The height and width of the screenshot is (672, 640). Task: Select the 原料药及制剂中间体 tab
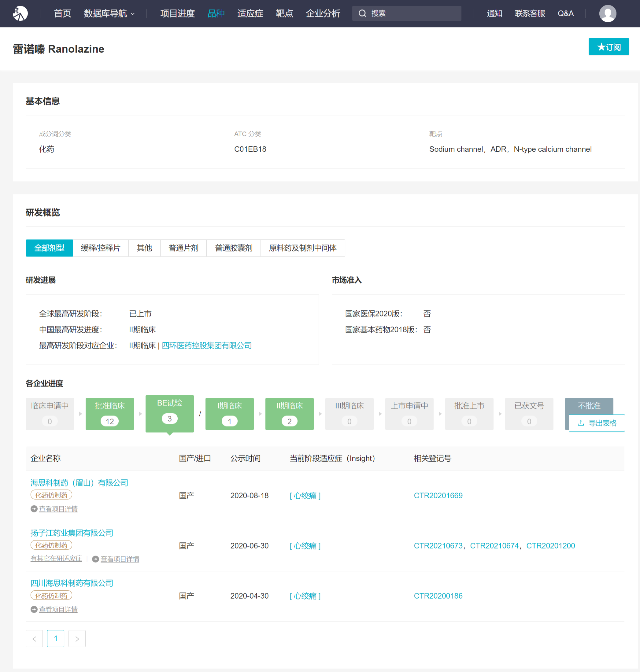tap(303, 248)
